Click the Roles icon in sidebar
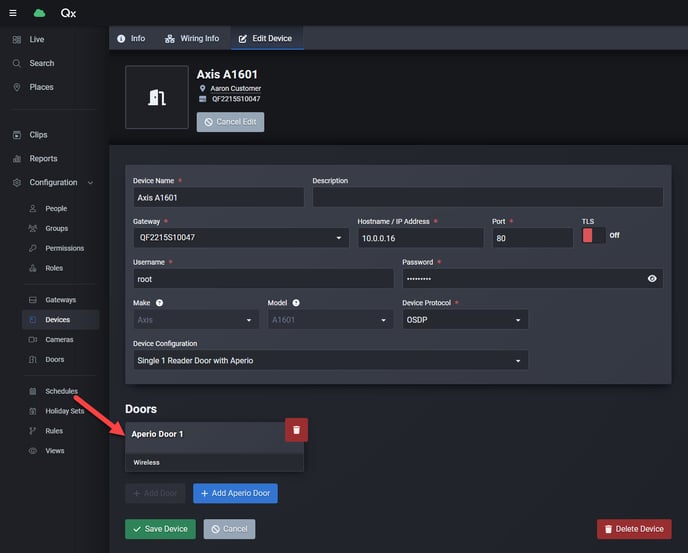 (33, 268)
